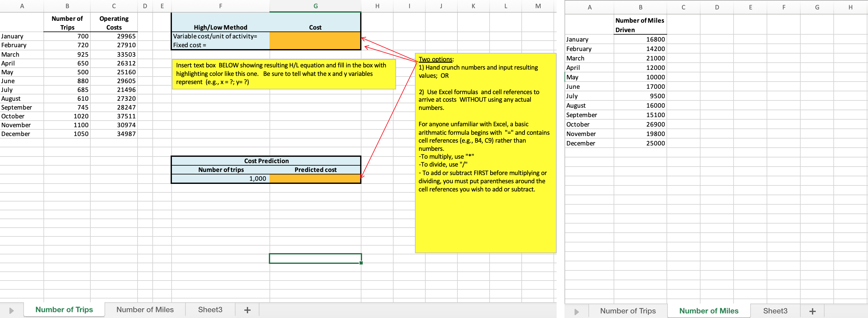
Task: Select Number of Trips tab in left workbook
Action: point(64,309)
